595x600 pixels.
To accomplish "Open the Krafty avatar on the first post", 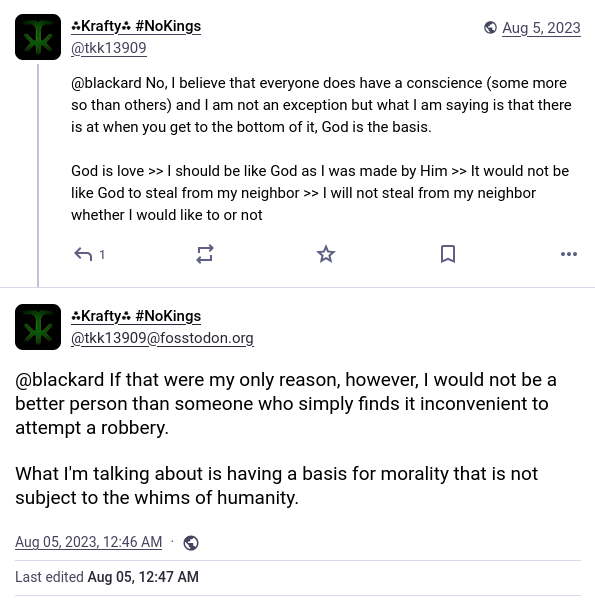I will [x=38, y=37].
